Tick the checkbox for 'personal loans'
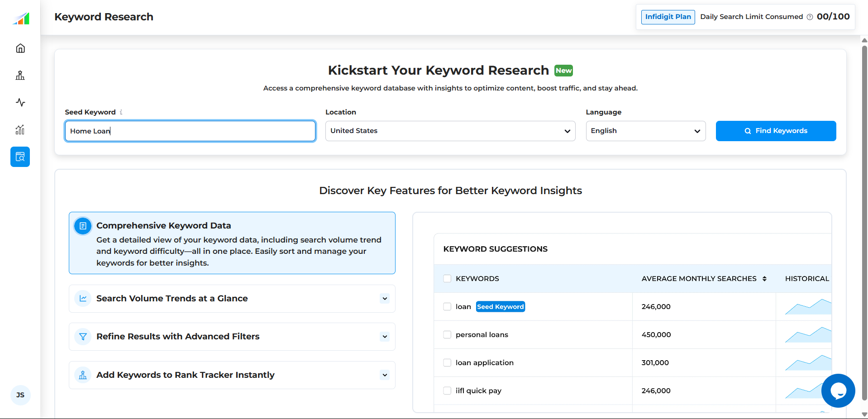The height and width of the screenshot is (419, 868). point(447,335)
